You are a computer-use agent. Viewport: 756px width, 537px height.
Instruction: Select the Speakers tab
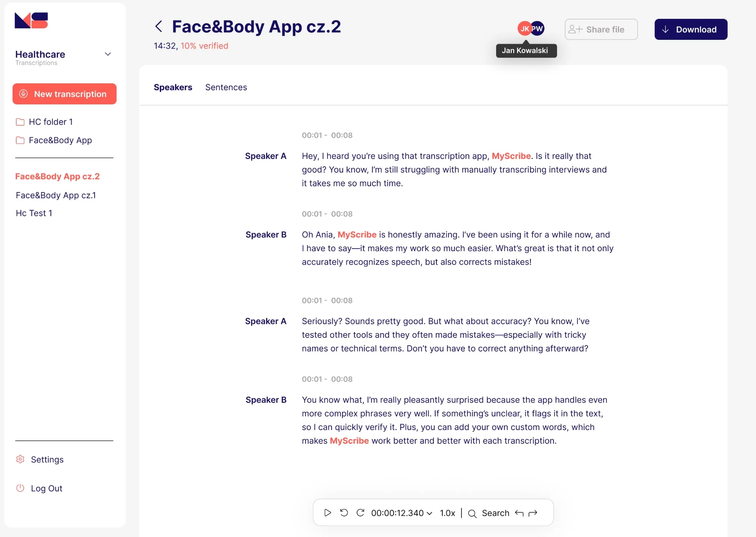click(x=173, y=87)
